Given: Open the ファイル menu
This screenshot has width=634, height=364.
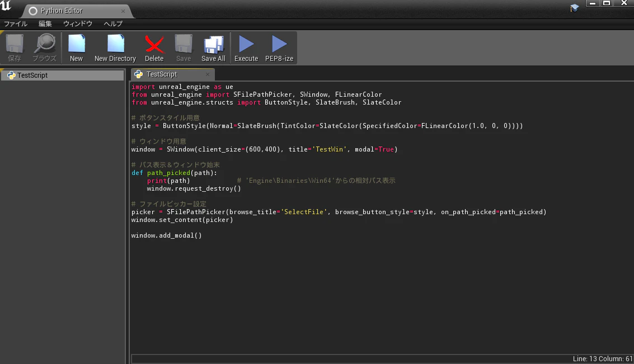Looking at the screenshot, I should pyautogui.click(x=15, y=24).
